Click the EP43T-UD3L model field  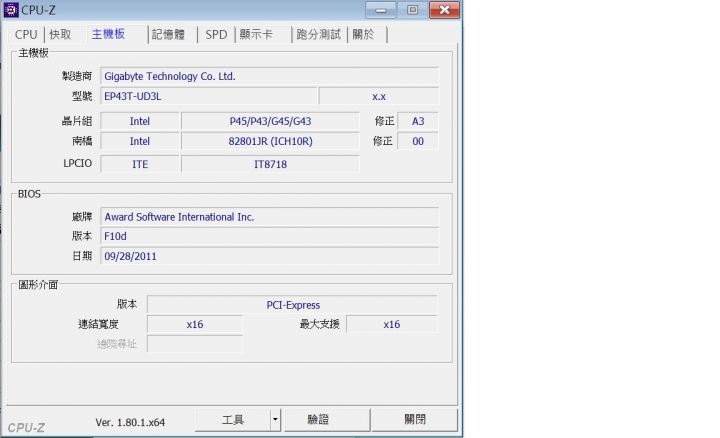pyautogui.click(x=208, y=96)
